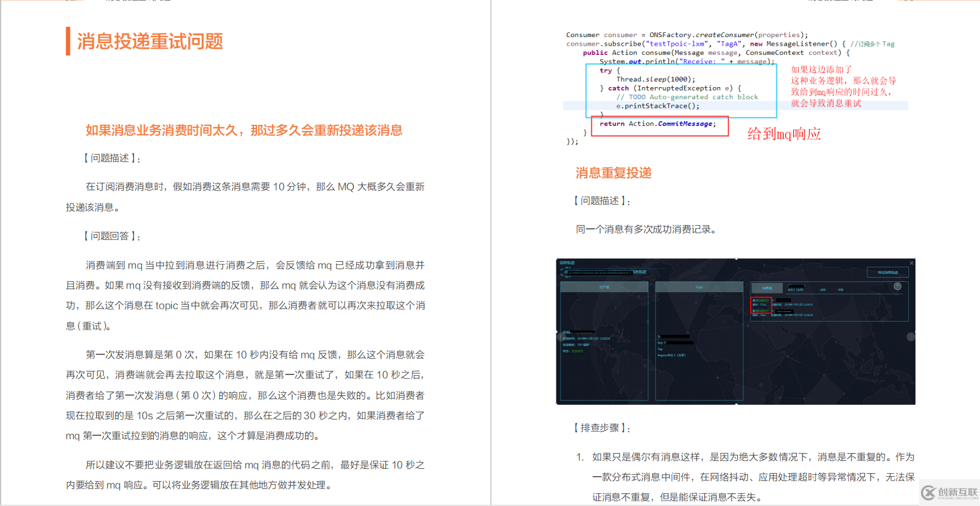Click the right carousel arrow on the trace screenshot
Screen dimensions: 980x506
pyautogui.click(x=911, y=337)
